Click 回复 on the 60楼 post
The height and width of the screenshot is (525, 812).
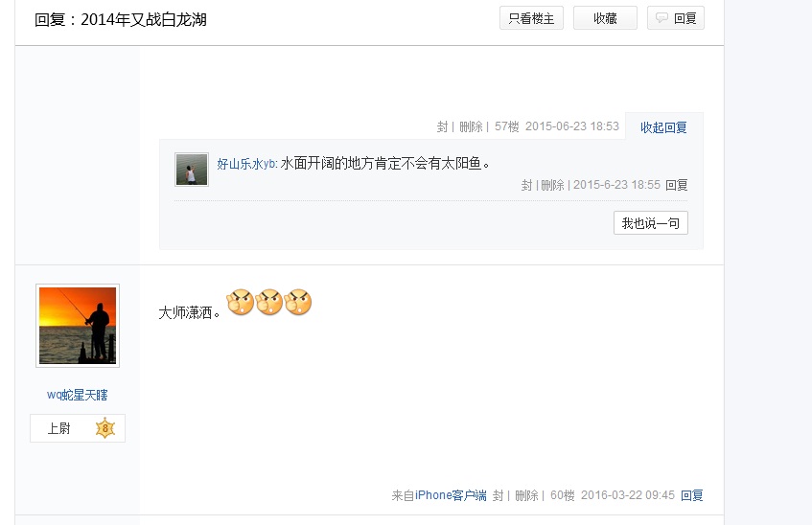click(x=692, y=495)
